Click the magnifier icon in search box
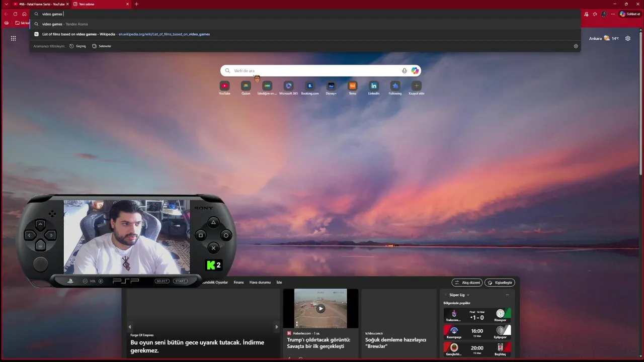The height and width of the screenshot is (362, 644). click(227, 71)
